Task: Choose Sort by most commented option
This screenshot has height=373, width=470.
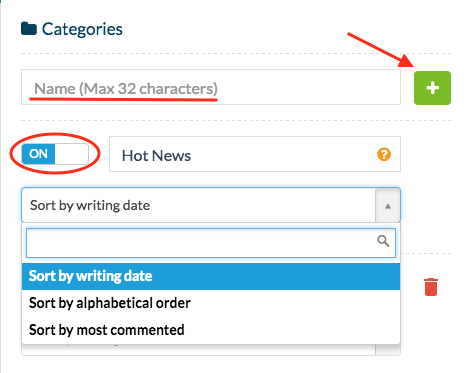Action: (211, 330)
